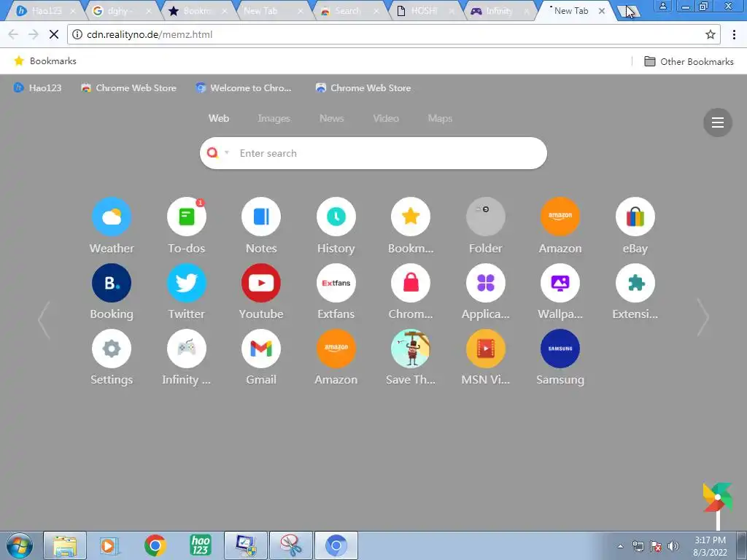This screenshot has height=560, width=747.
Task: Switch to News search tab
Action: coord(332,118)
